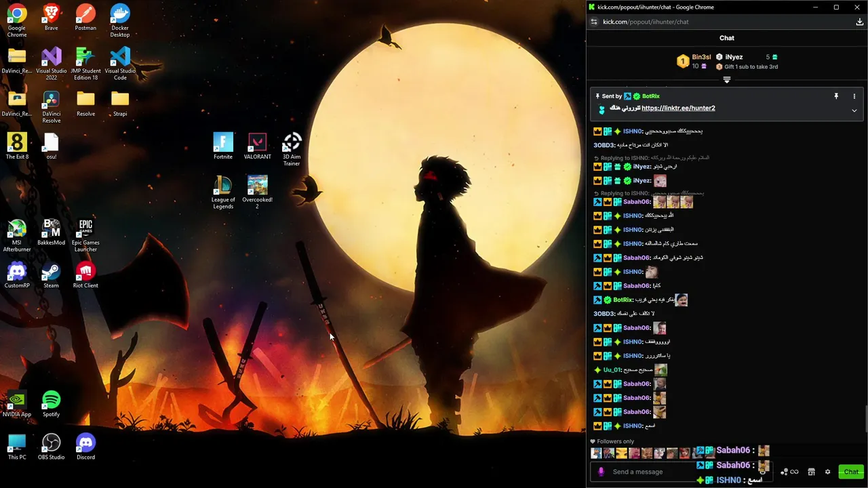
Task: Open the chat shop icon
Action: [811, 472]
